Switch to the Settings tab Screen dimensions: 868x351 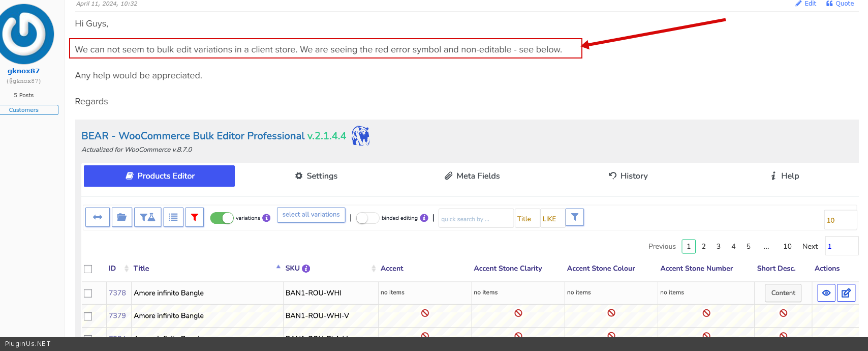tap(316, 176)
